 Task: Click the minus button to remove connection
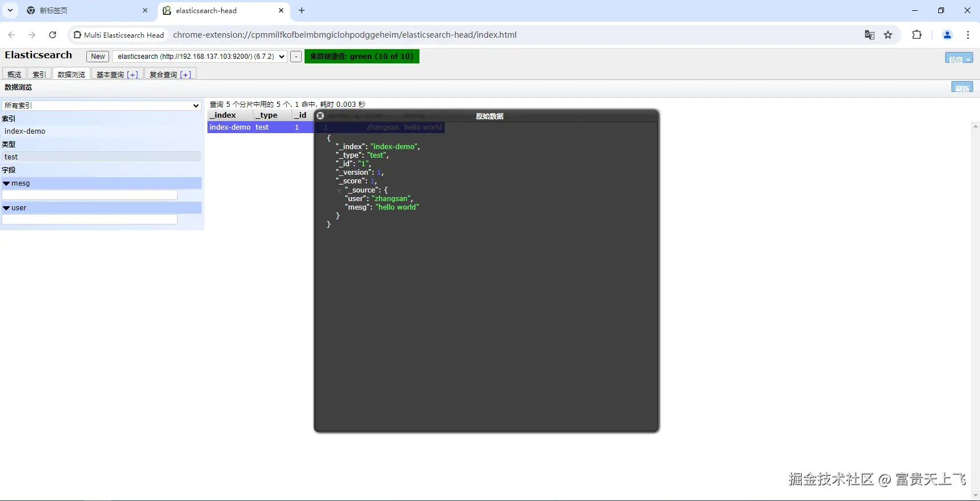[x=296, y=57]
